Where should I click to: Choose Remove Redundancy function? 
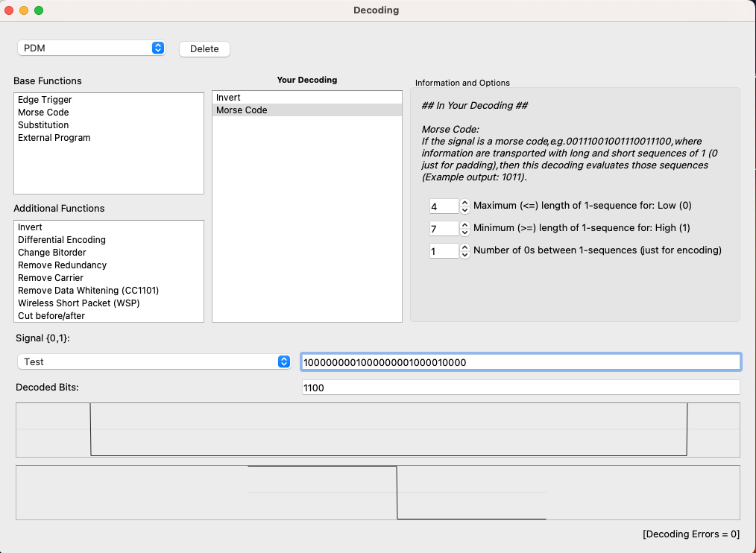coord(62,265)
